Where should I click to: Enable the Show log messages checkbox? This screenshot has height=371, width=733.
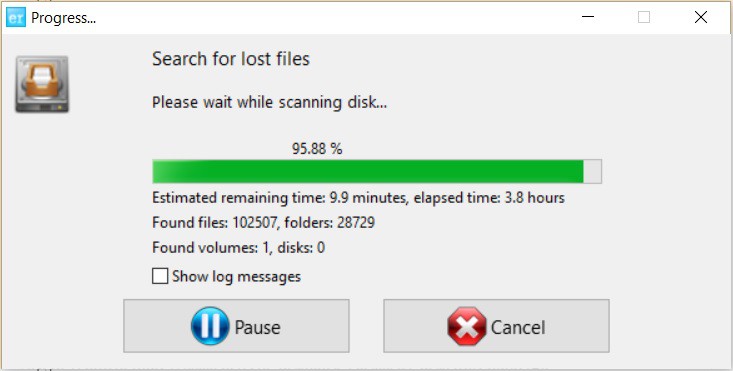coord(160,276)
